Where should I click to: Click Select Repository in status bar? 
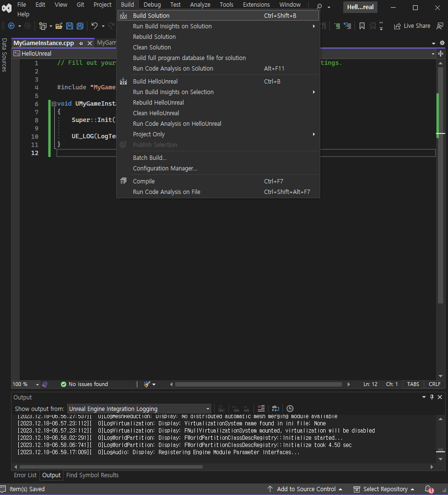(384, 489)
